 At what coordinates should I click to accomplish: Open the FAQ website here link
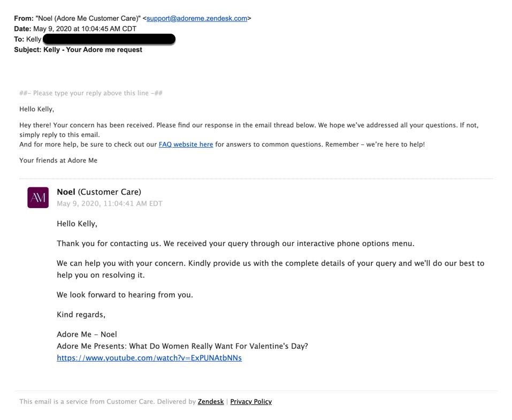tap(186, 144)
